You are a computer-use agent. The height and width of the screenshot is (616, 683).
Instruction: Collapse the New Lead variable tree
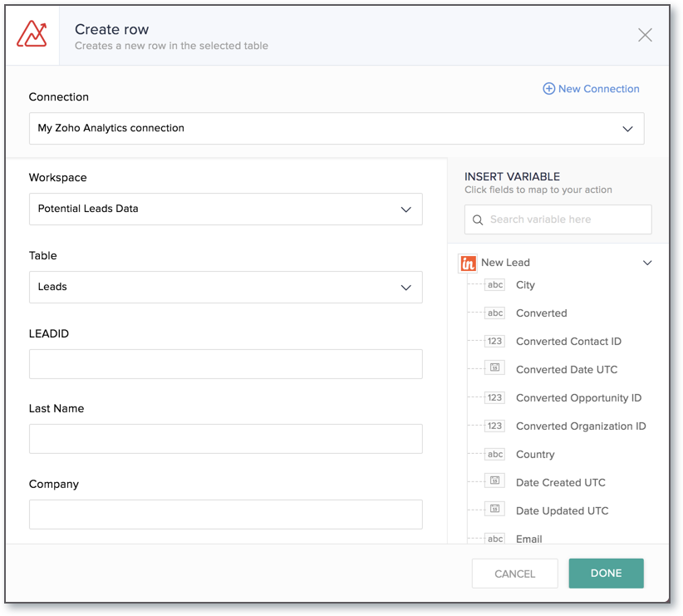point(647,262)
